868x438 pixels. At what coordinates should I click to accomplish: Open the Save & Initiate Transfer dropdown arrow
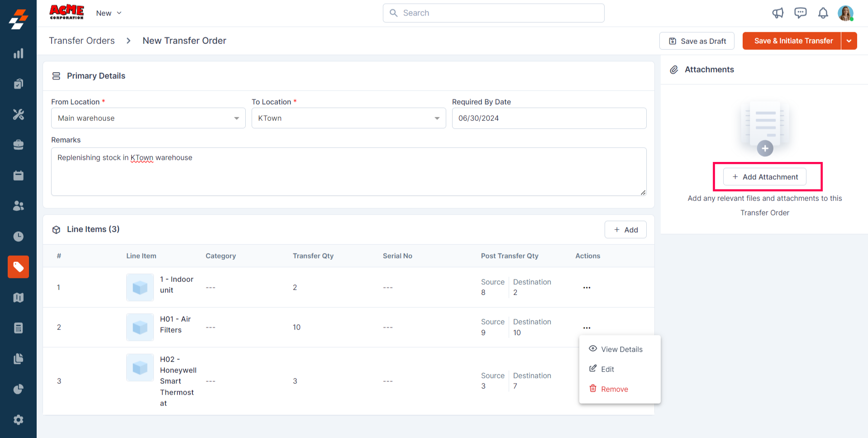click(x=849, y=41)
